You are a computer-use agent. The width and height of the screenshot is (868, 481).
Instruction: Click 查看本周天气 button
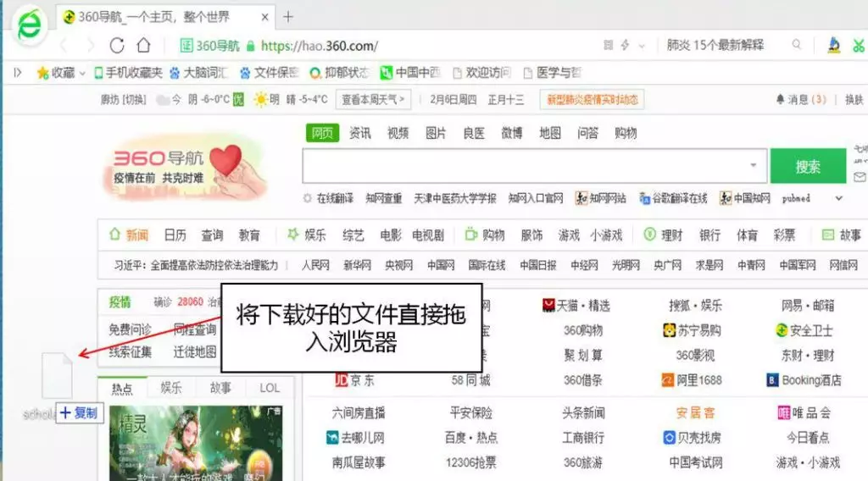[x=373, y=100]
